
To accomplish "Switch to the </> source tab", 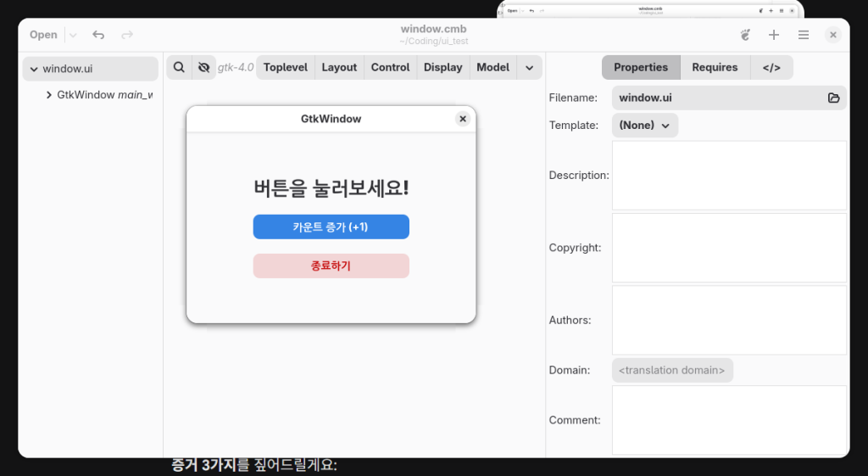I will (x=771, y=67).
